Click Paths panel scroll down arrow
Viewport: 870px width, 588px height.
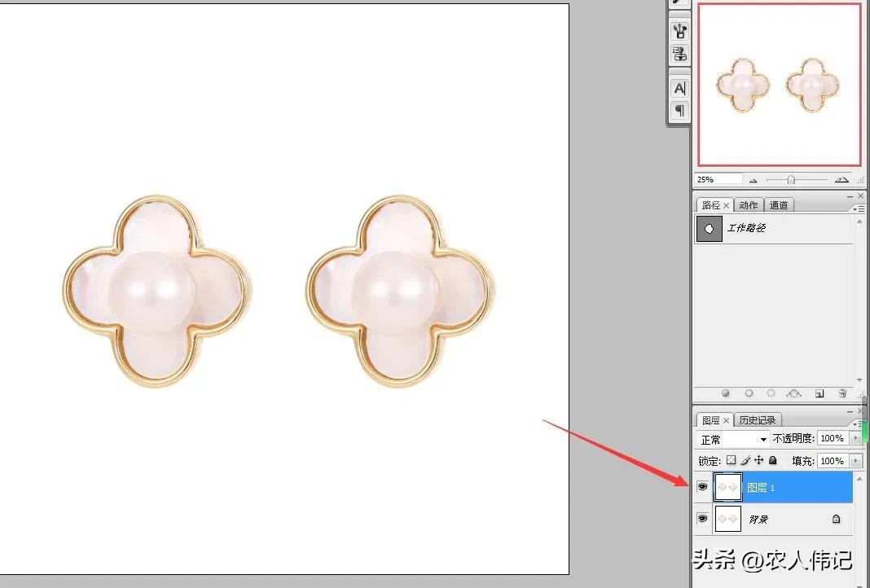coord(859,380)
